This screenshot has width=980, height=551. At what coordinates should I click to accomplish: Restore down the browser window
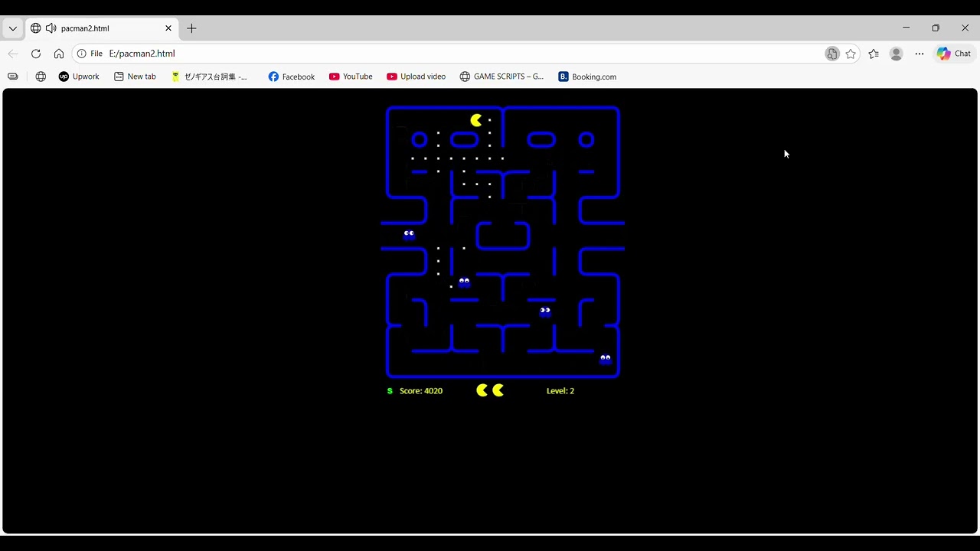[x=936, y=28]
